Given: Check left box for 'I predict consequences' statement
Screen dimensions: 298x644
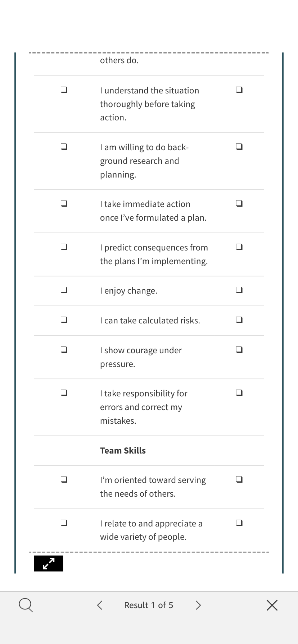Looking at the screenshot, I should [x=64, y=247].
